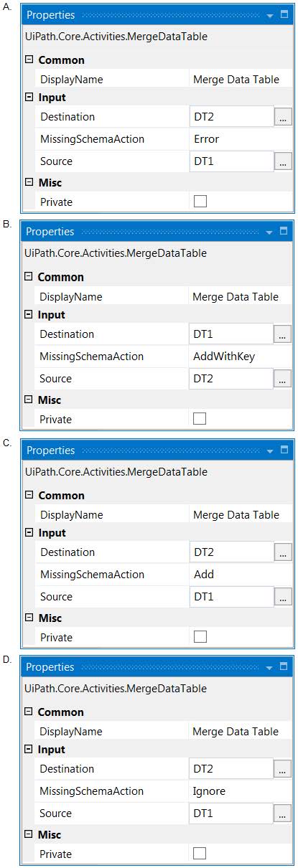Open Properties title bar dropdown arrow, panel B
The image size is (298, 868).
coord(269,232)
